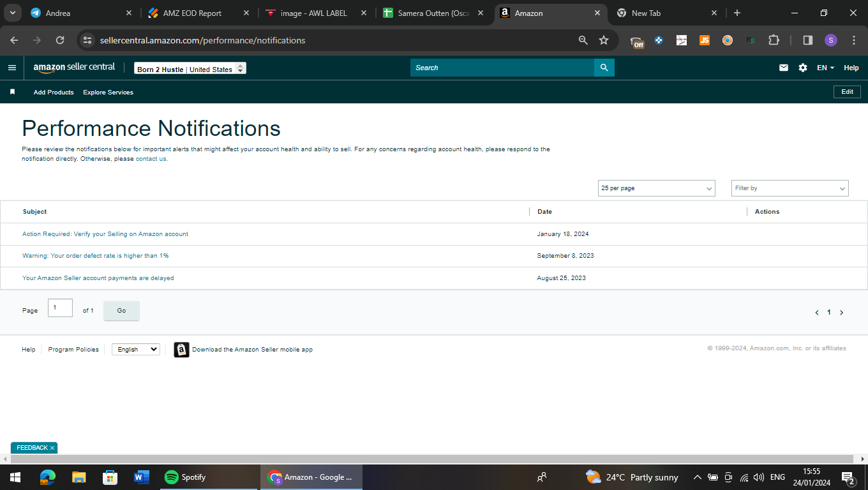Open the order defect rate warning notification
The image size is (868, 490).
[96, 256]
